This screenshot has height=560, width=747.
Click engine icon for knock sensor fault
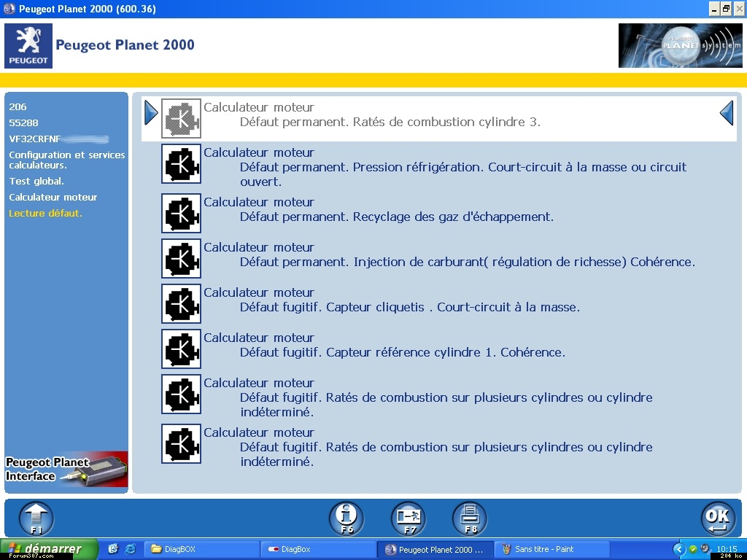pos(181,303)
